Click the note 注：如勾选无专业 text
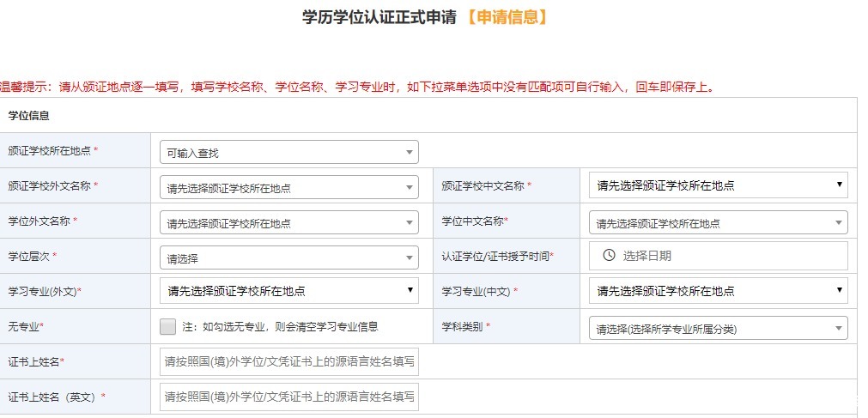868x418 pixels. (x=280, y=327)
